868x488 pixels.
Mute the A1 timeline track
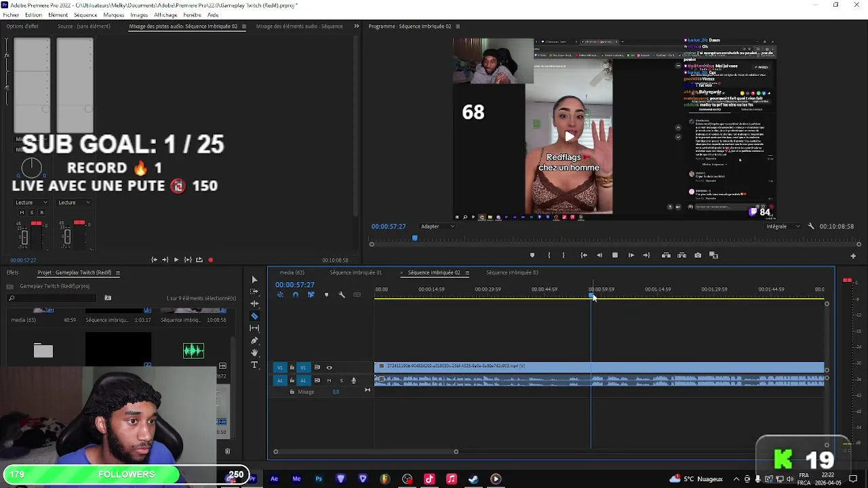pos(329,380)
